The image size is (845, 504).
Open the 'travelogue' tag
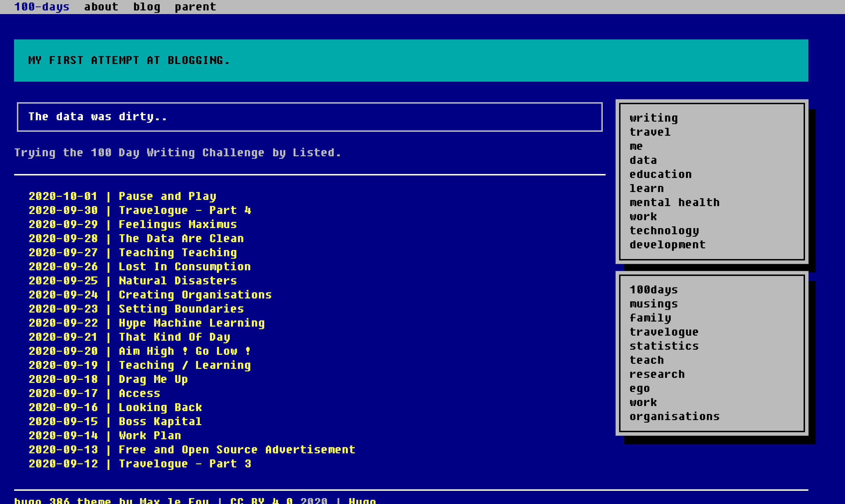[x=664, y=332]
